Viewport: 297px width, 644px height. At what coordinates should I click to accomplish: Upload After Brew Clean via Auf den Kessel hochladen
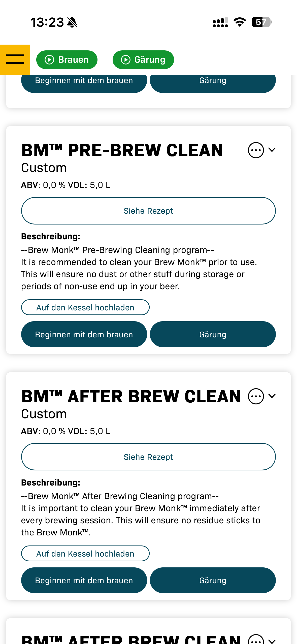coord(85,554)
